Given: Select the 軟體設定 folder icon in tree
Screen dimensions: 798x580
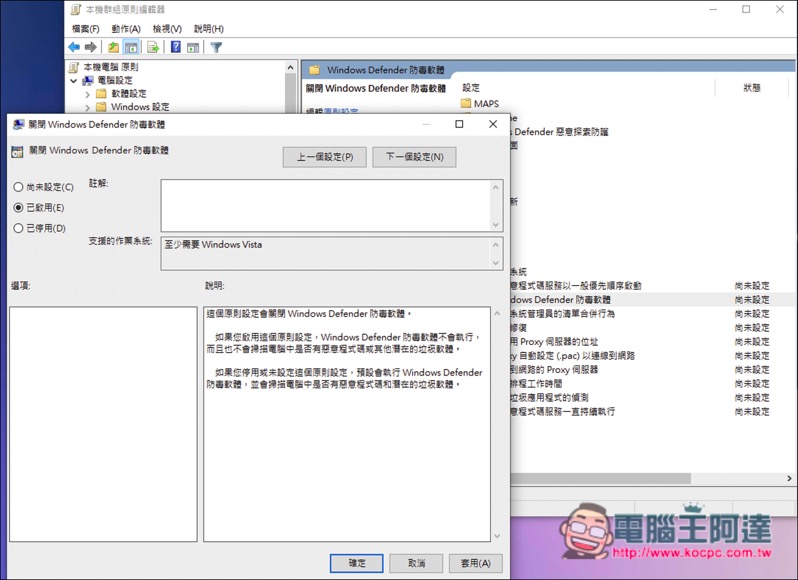Looking at the screenshot, I should coord(101,94).
